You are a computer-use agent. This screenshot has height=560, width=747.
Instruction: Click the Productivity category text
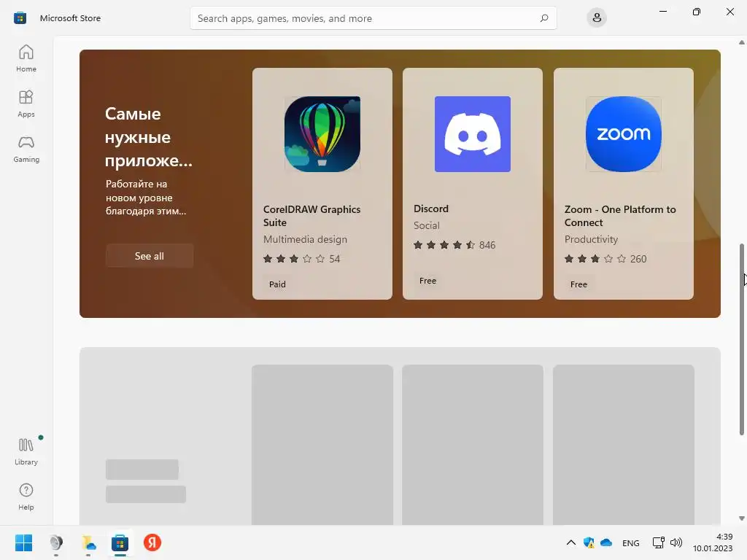click(x=591, y=239)
